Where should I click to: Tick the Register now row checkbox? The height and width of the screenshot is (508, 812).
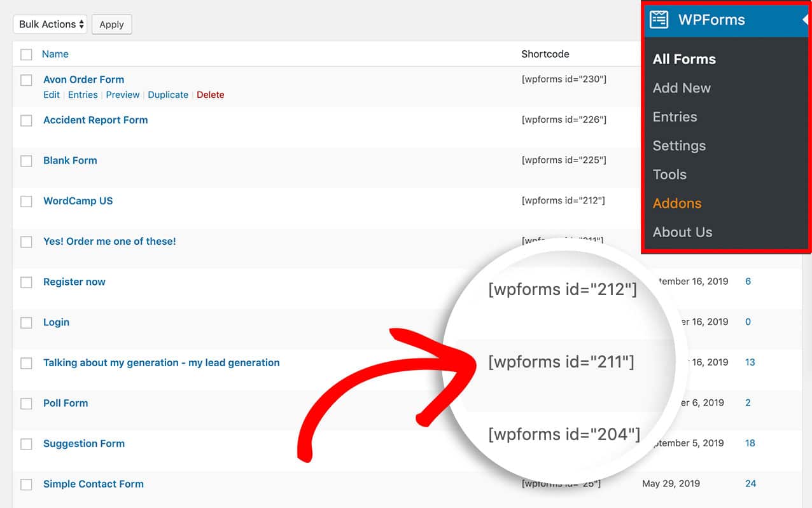tap(26, 283)
